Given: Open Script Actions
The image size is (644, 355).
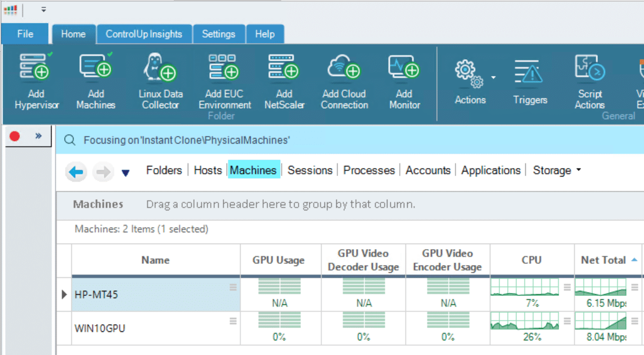Looking at the screenshot, I should coord(590,82).
